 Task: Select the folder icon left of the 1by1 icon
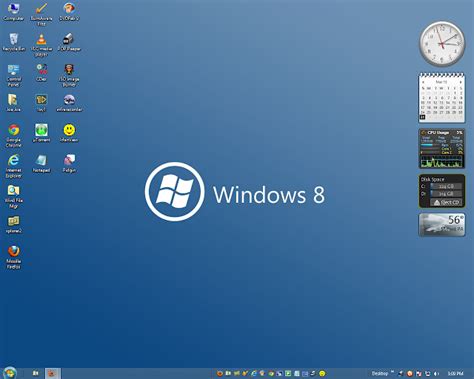tap(13, 103)
